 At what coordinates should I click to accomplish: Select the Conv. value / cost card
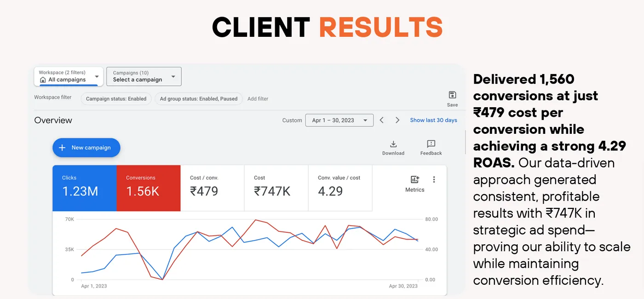coord(340,188)
